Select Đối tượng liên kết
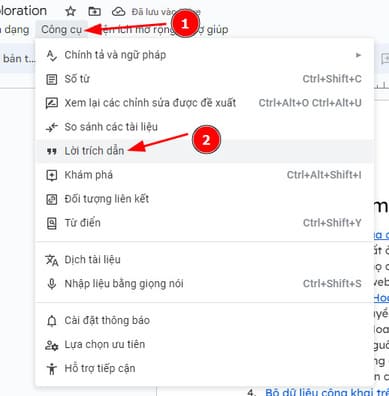 (x=204, y=199)
